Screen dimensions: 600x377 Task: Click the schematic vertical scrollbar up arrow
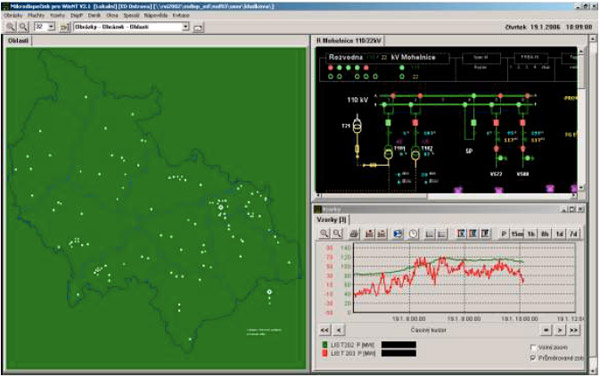click(582, 51)
